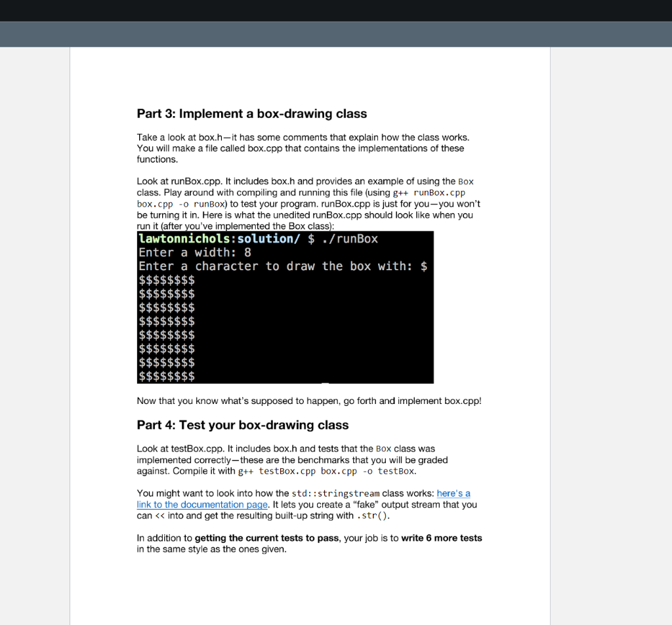
Task: Select the g++ runBox.cpp compile command text
Action: coord(437,192)
